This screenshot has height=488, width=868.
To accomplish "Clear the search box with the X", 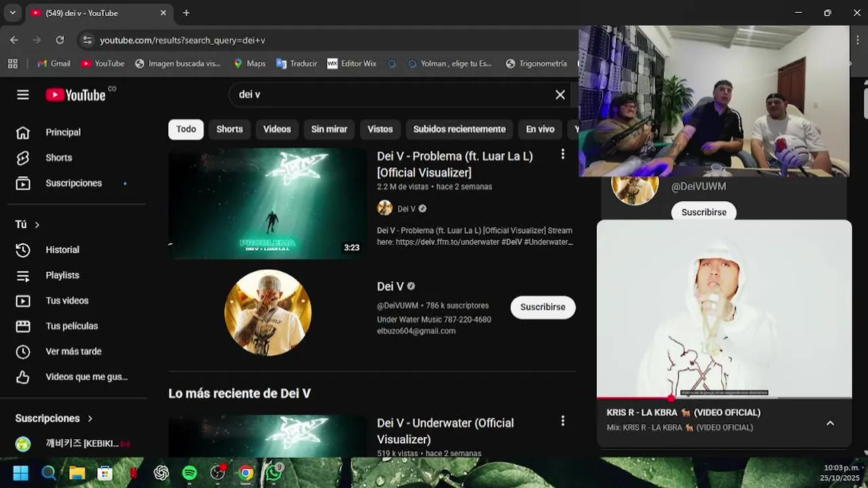I will [560, 95].
